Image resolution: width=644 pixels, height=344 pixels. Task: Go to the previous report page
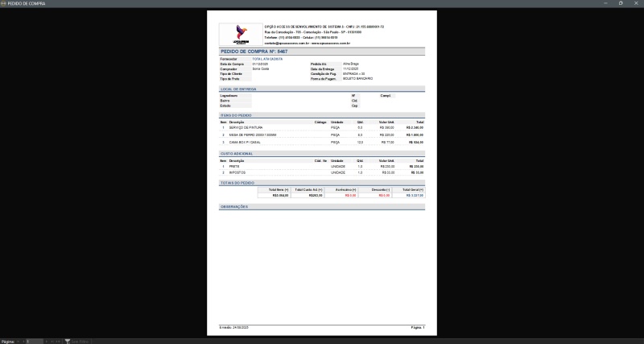click(23, 341)
